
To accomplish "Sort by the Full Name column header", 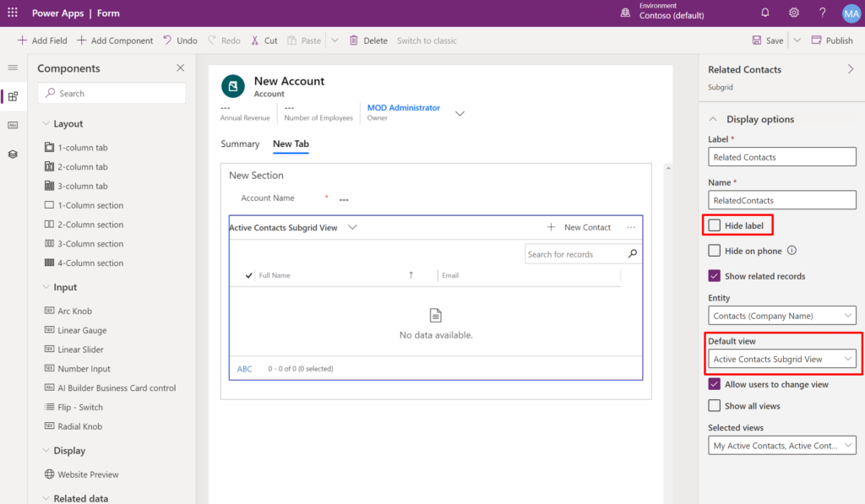I will [275, 275].
